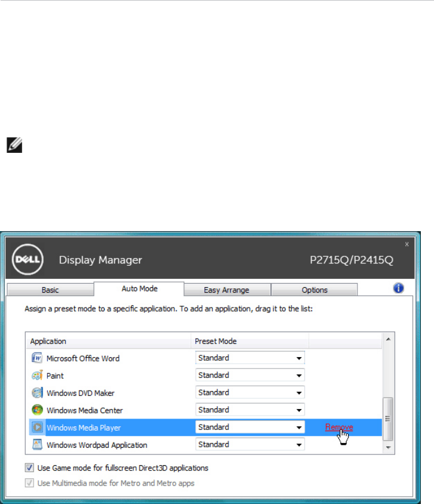Click the Windows DVD Maker icon
The image size is (434, 504).
pos(37,392)
